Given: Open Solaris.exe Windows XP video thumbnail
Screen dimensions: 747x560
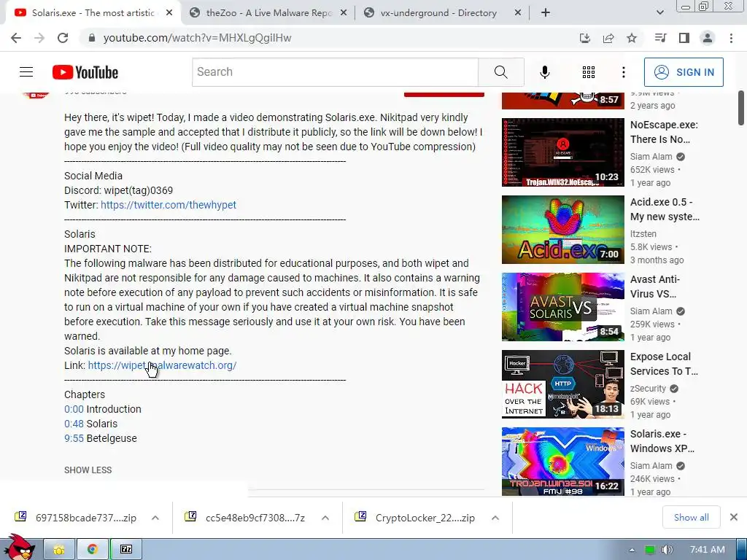Looking at the screenshot, I should (562, 462).
